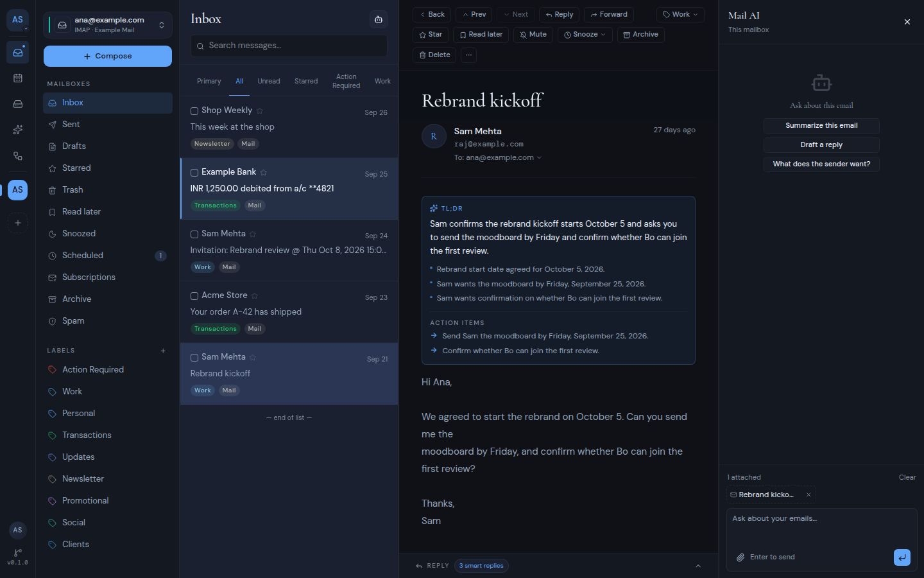Select the Shop Weekly message checkbox
The image size is (924, 578).
pyautogui.click(x=194, y=111)
